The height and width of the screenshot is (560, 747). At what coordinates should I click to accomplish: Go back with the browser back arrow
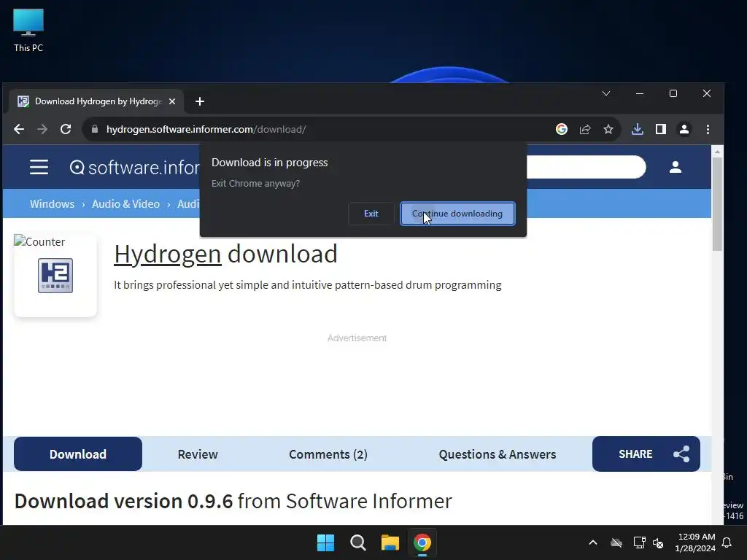[19, 129]
